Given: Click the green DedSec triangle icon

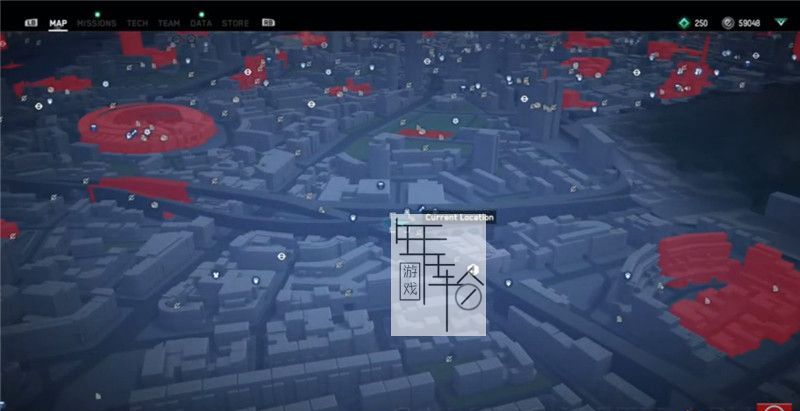Looking at the screenshot, I should [781, 22].
